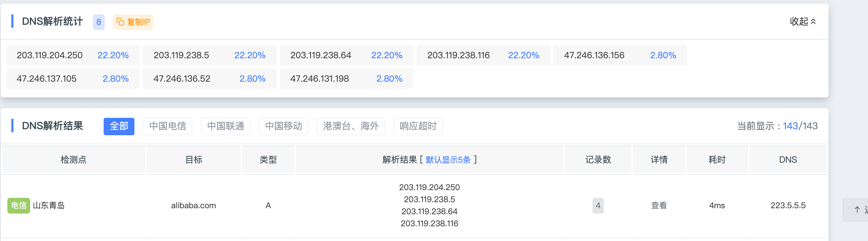Show 港澳台、海外 results
Image resolution: width=868 pixels, height=241 pixels.
pos(350,126)
